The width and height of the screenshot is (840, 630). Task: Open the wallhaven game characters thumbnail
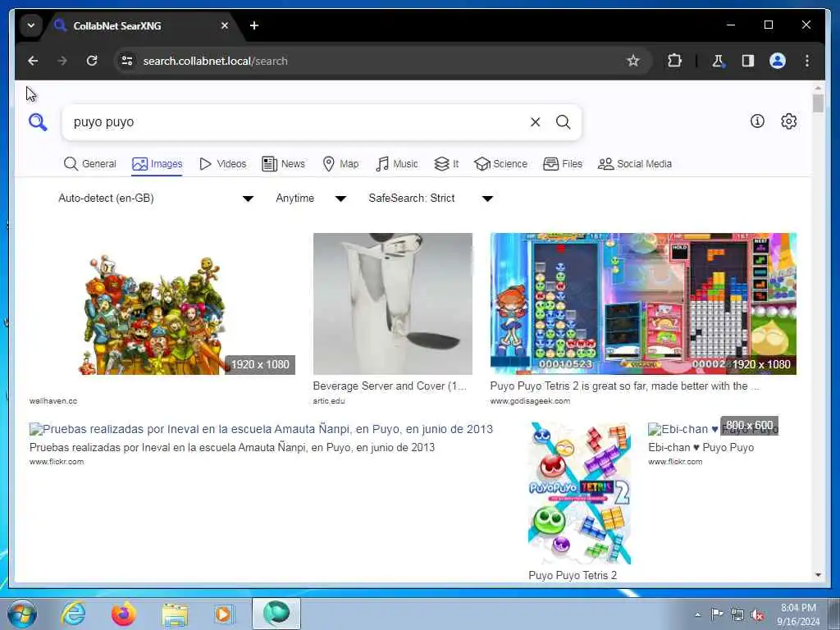[x=162, y=304]
